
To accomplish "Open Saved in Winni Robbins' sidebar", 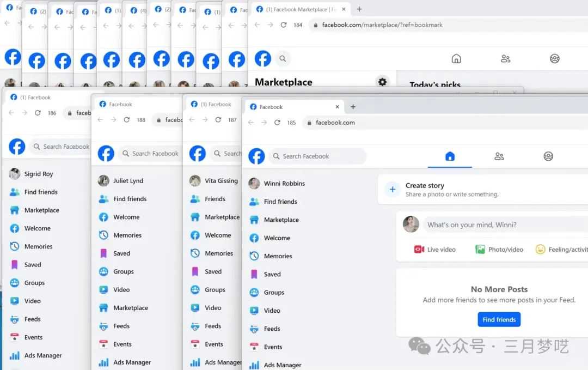I will coord(265,274).
